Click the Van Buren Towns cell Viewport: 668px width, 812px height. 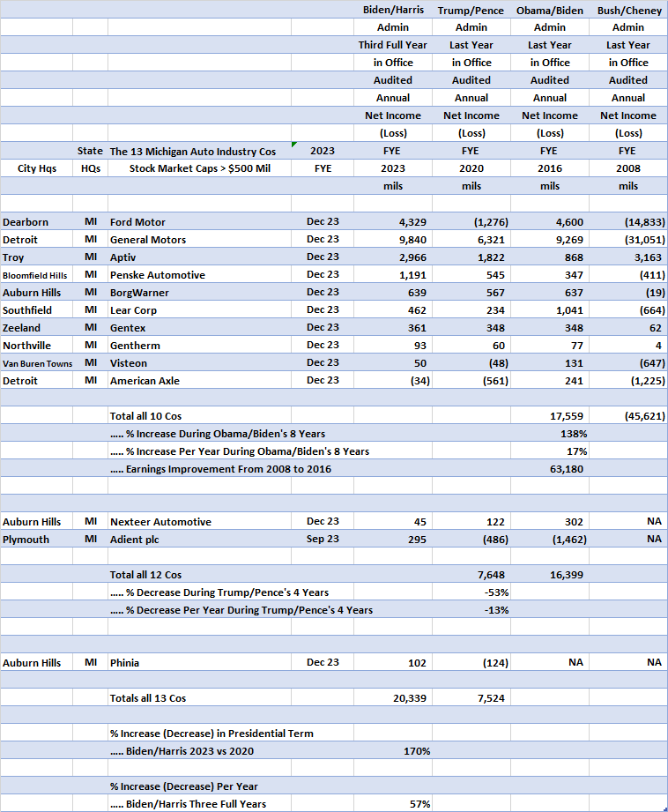pyautogui.click(x=37, y=362)
